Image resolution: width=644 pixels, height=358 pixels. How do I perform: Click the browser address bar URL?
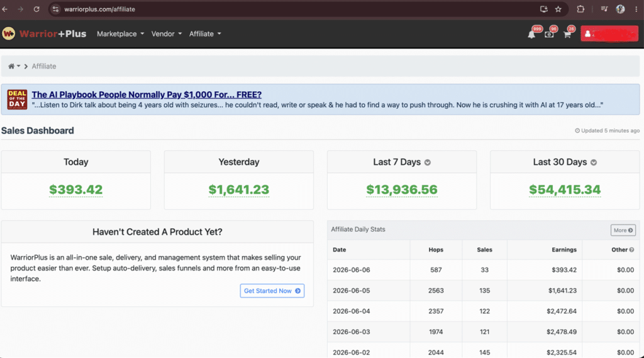pyautogui.click(x=100, y=9)
